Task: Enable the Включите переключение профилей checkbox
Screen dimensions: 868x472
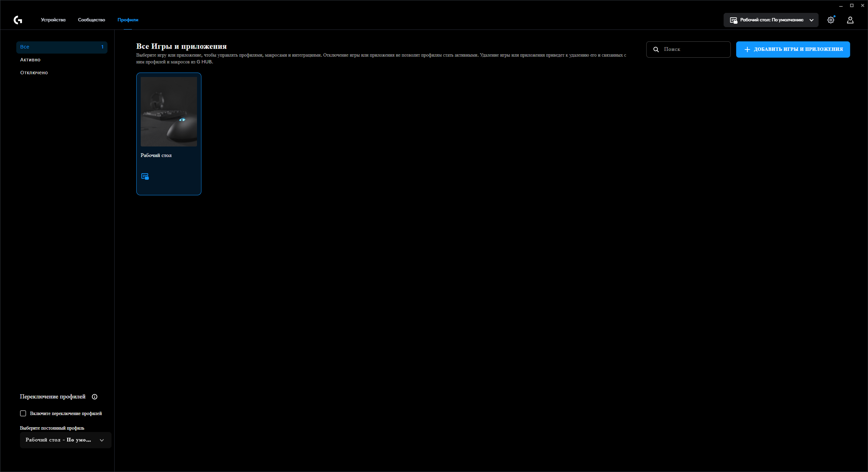Action: coord(23,413)
